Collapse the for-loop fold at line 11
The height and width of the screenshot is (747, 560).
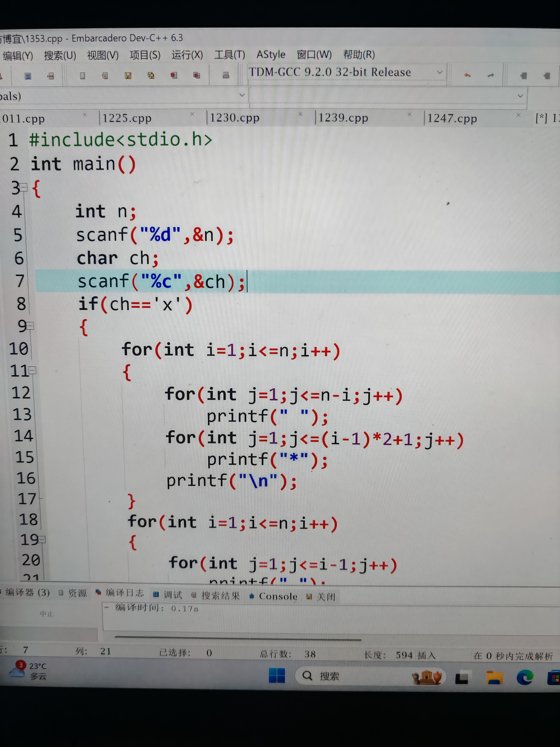click(33, 370)
